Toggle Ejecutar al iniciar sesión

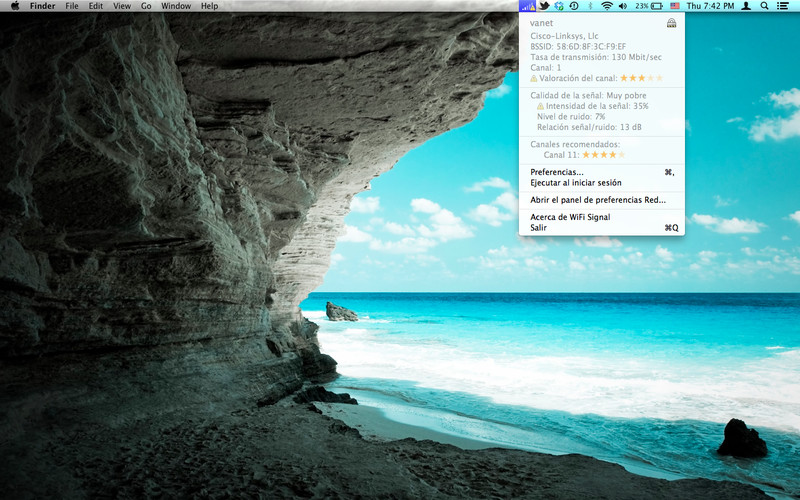coord(576,183)
